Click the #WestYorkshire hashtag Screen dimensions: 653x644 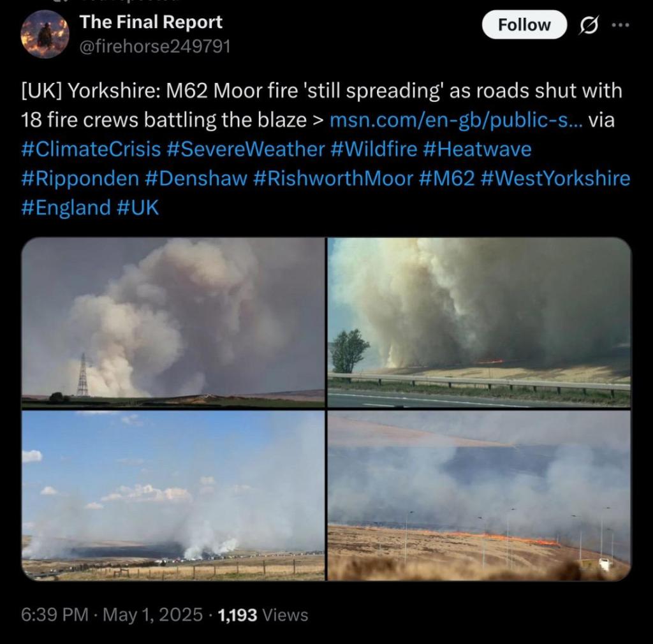(x=555, y=178)
